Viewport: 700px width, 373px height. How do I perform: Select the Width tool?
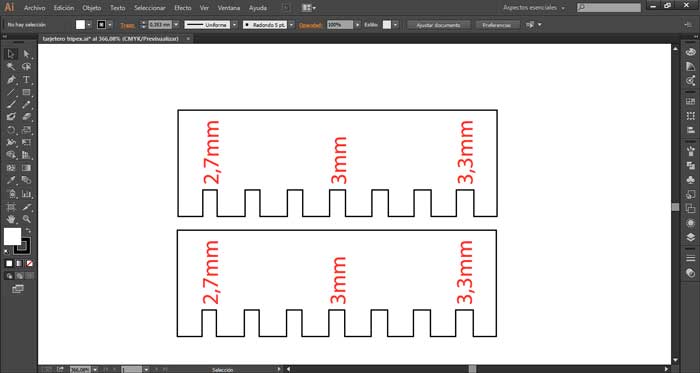[11, 142]
